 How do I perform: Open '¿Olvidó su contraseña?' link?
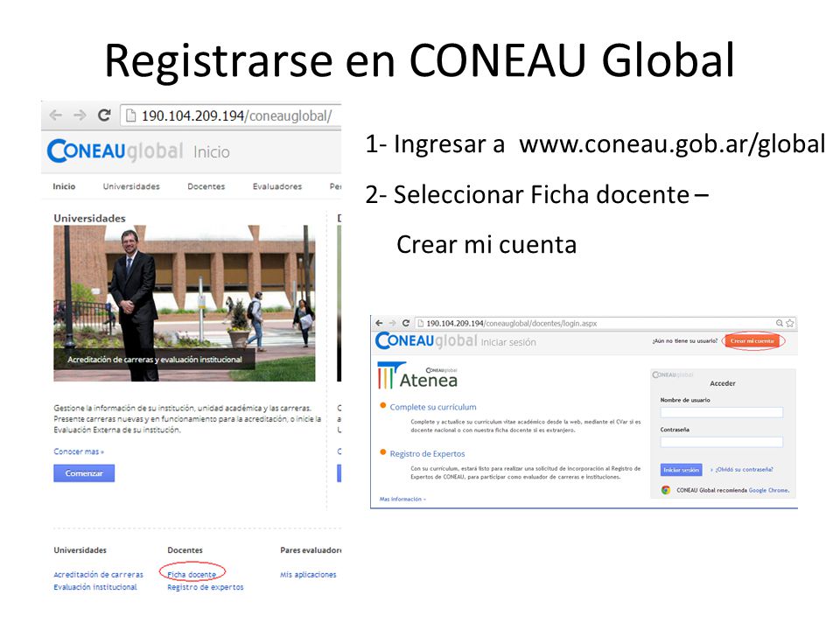tap(744, 470)
